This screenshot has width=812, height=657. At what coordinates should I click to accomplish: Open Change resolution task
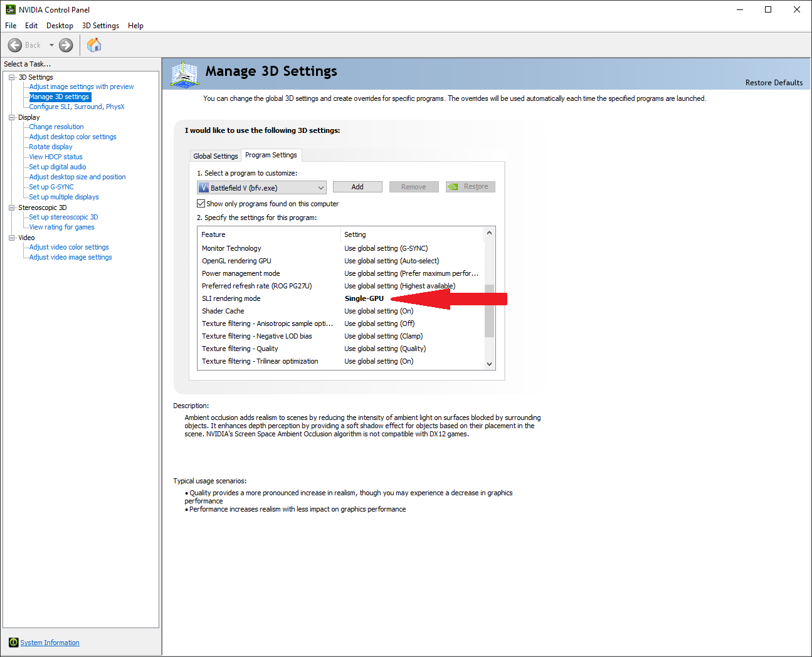click(56, 127)
